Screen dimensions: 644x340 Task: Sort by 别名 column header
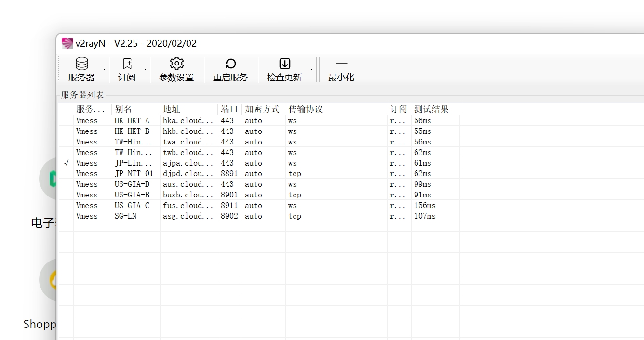(136, 109)
